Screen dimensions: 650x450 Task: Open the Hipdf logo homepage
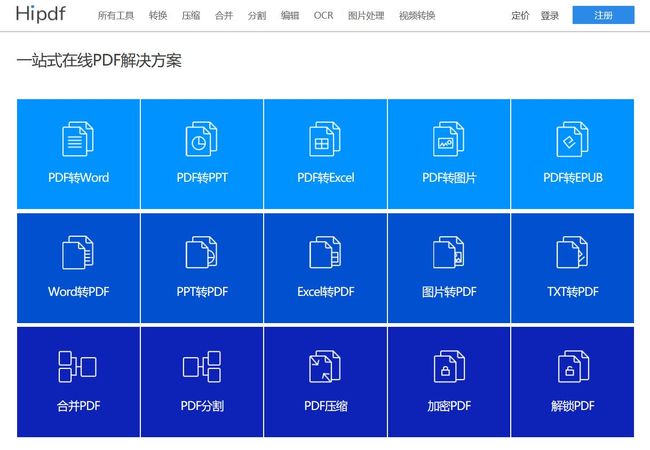pyautogui.click(x=41, y=15)
